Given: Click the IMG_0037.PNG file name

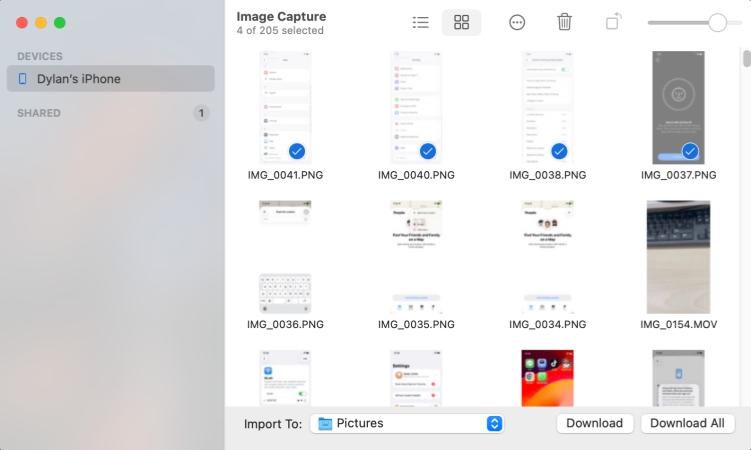Looking at the screenshot, I should [x=678, y=175].
